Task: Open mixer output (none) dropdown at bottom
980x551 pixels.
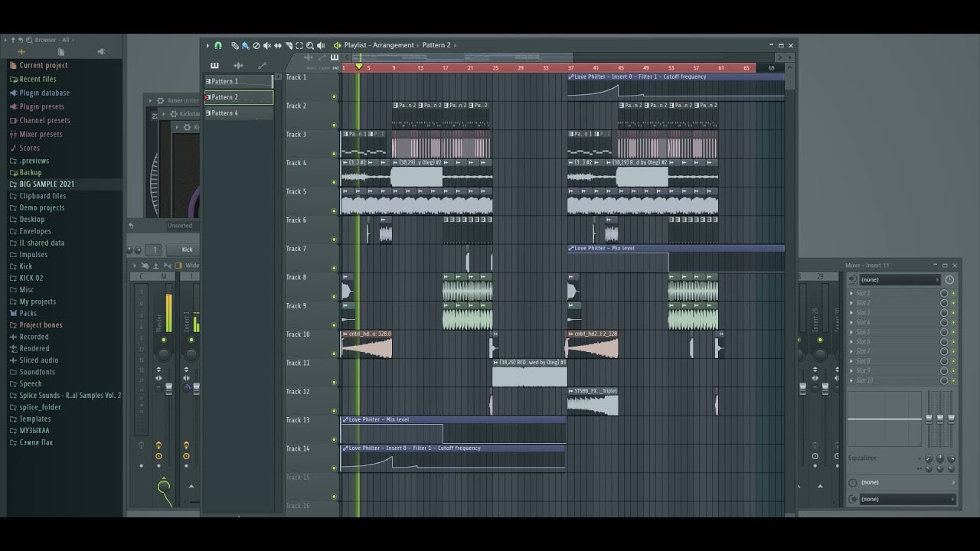Action: coord(908,499)
